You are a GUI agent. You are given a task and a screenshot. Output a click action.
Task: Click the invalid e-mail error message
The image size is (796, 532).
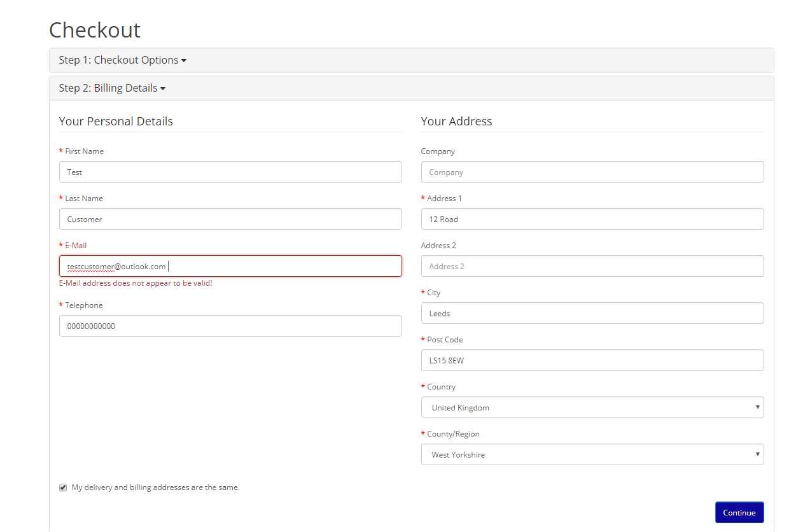tap(136, 283)
